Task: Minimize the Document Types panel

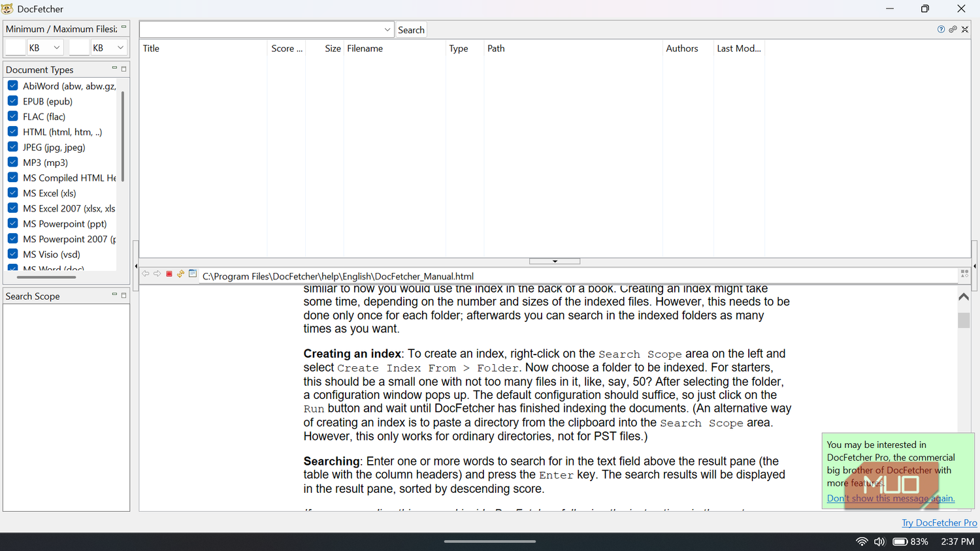Action: (x=114, y=68)
